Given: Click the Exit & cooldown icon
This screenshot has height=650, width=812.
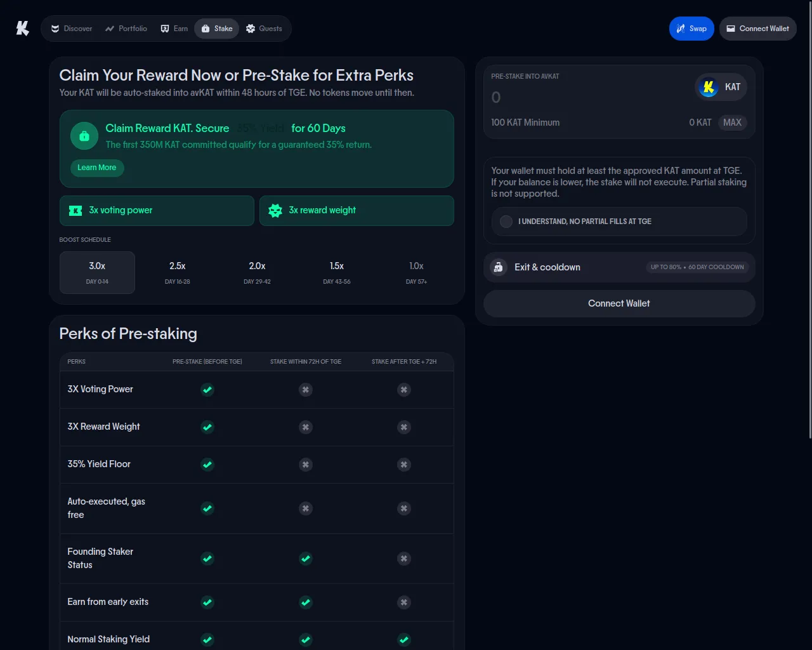Looking at the screenshot, I should [499, 267].
